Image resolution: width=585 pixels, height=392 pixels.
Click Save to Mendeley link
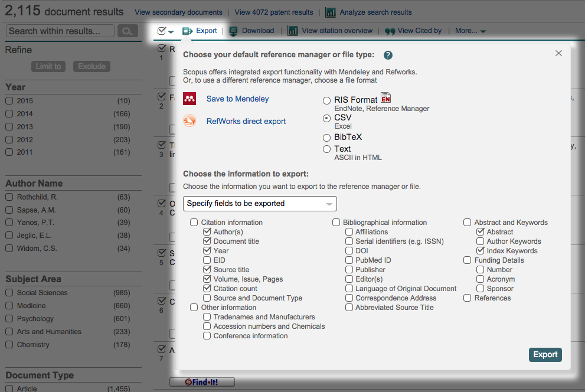[238, 99]
